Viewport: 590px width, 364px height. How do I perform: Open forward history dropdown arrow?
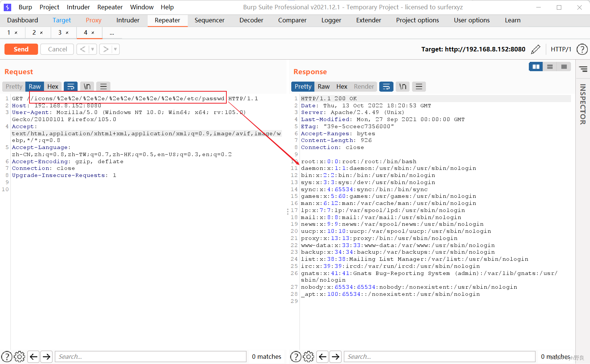[116, 49]
